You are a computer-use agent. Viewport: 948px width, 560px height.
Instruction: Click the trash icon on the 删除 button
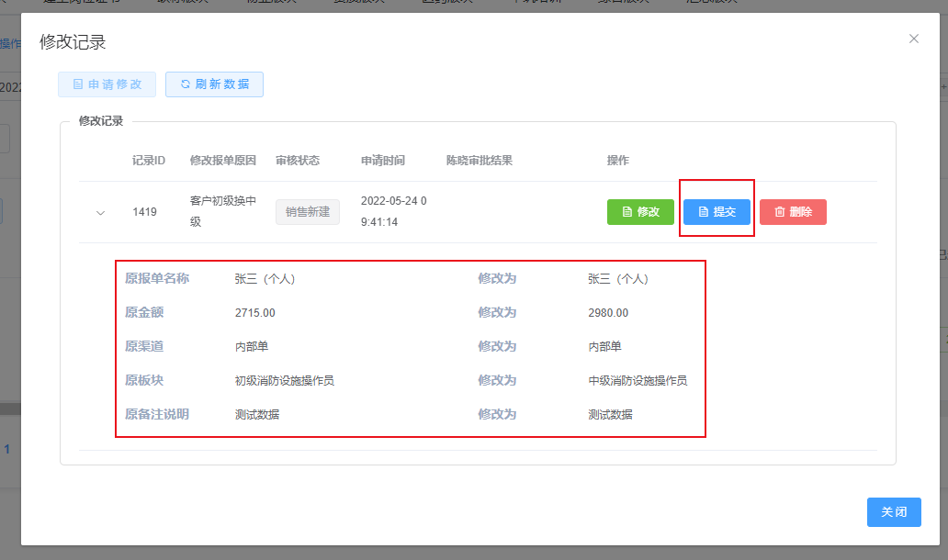tap(780, 212)
